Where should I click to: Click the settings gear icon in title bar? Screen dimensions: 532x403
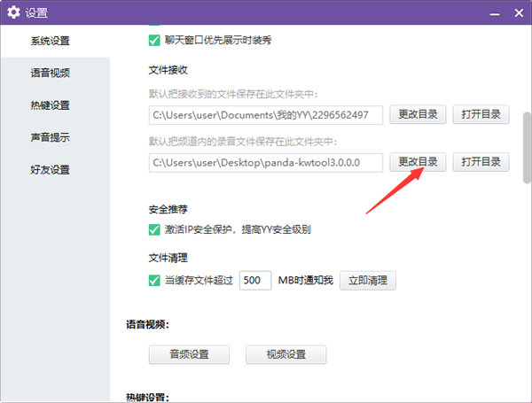[13, 12]
